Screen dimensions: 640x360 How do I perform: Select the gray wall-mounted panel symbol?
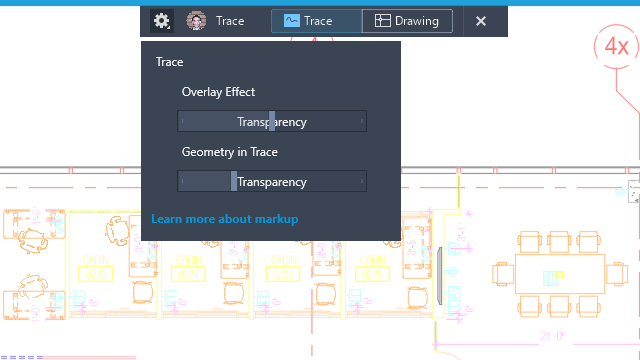(x=439, y=276)
